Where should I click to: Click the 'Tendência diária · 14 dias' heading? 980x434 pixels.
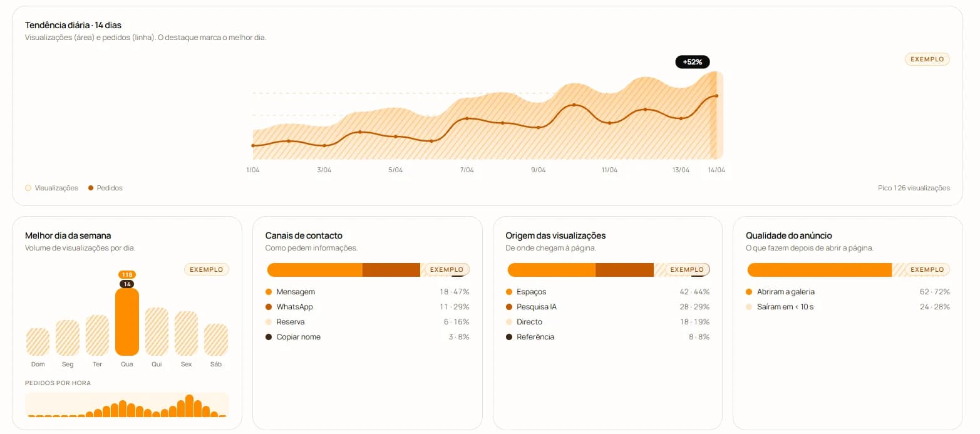point(73,25)
